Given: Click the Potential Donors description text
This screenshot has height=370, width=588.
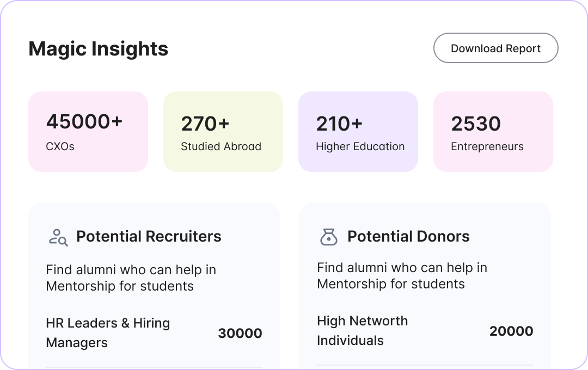Looking at the screenshot, I should pos(402,276).
